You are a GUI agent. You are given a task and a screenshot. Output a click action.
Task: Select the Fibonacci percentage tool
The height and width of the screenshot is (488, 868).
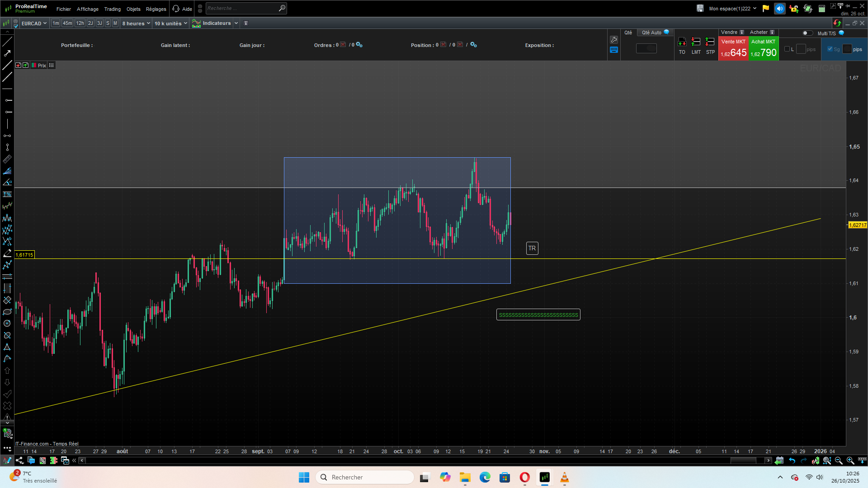(x=7, y=194)
